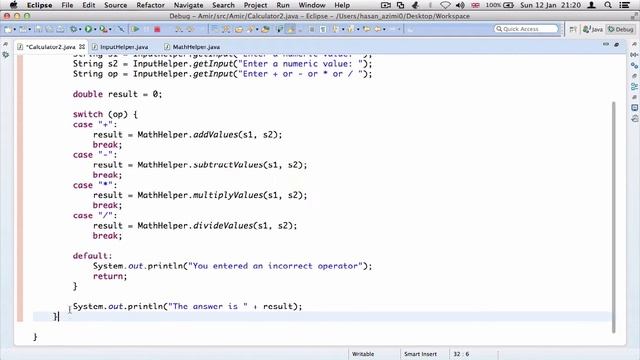Select the MathHelper.java editor tab
Screen dimensions: 640x360
pyautogui.click(x=196, y=47)
